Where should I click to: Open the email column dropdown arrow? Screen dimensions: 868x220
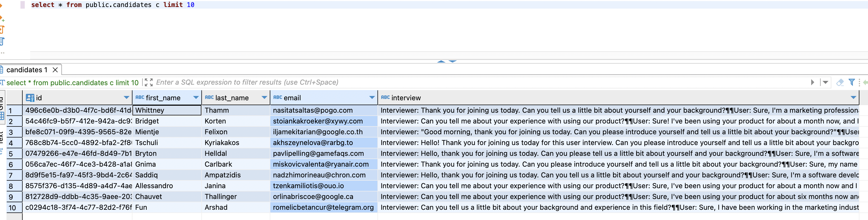[372, 98]
